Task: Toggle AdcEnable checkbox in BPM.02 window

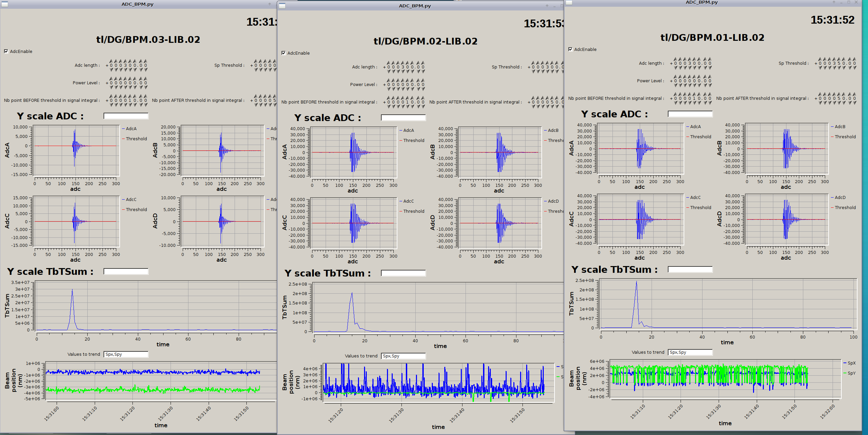Action: point(283,53)
